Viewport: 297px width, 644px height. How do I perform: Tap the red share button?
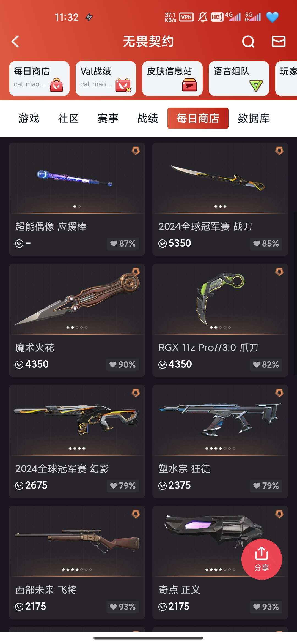click(x=262, y=559)
